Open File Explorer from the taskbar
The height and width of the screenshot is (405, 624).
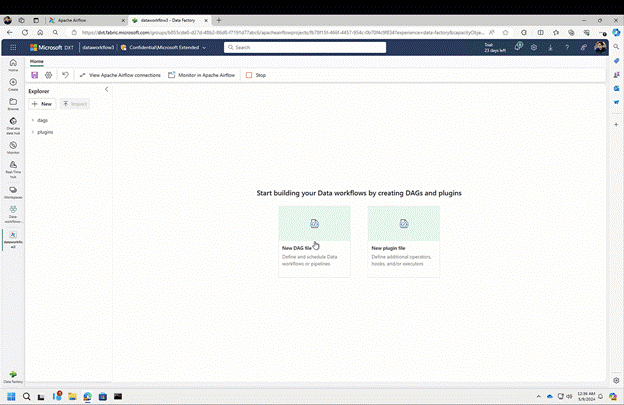pyautogui.click(x=72, y=396)
